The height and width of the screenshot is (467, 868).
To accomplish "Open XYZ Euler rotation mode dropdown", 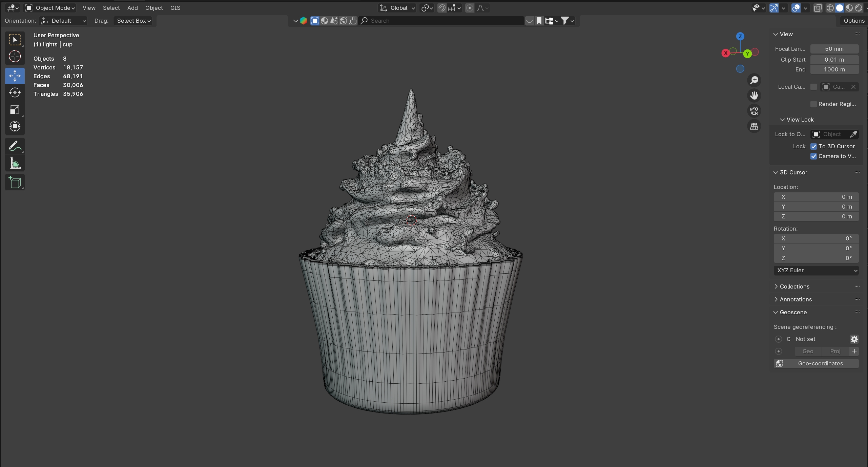I will click(816, 270).
